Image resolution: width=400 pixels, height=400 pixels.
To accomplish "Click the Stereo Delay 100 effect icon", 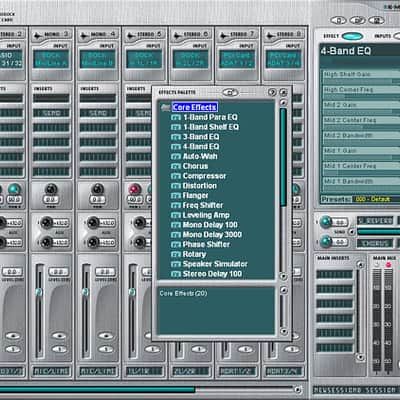I will (176, 274).
